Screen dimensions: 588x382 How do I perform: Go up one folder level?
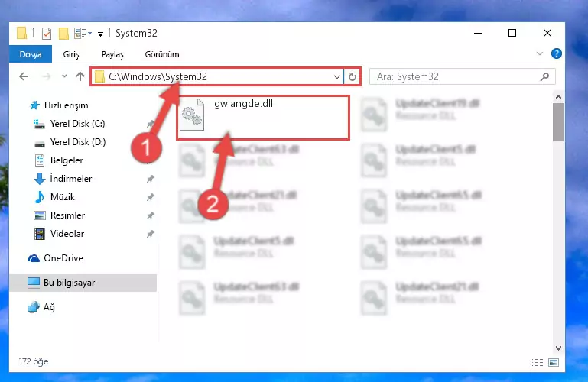point(80,76)
